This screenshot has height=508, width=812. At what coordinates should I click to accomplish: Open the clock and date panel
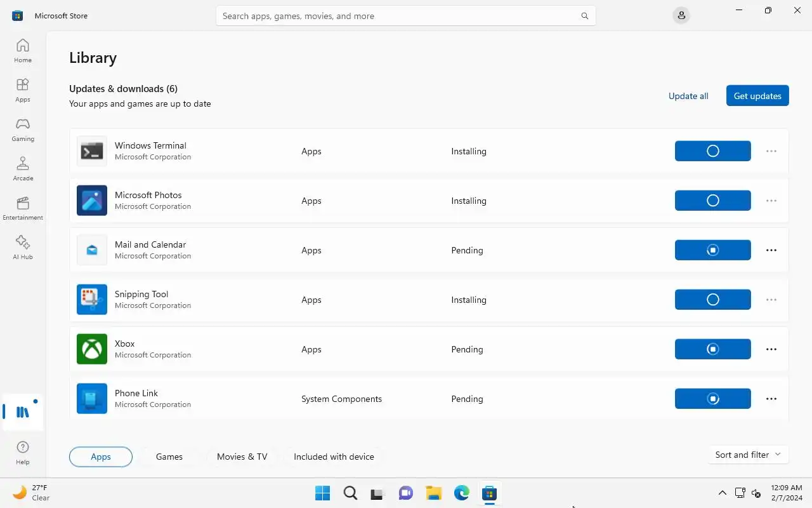pyautogui.click(x=787, y=493)
